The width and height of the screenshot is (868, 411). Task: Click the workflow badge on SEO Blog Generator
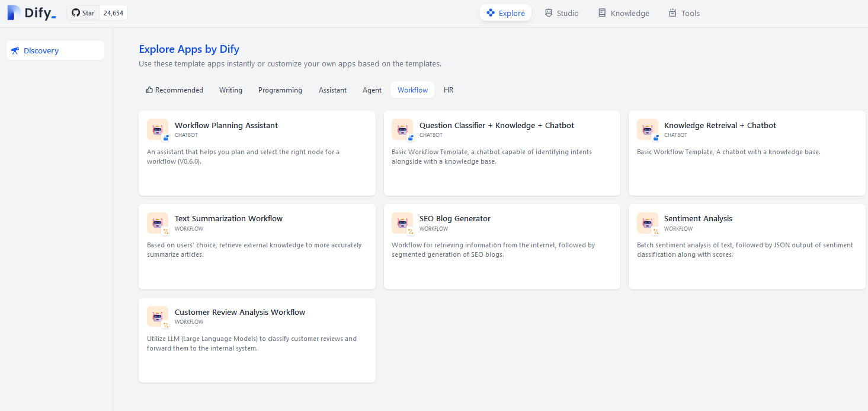coord(411,231)
